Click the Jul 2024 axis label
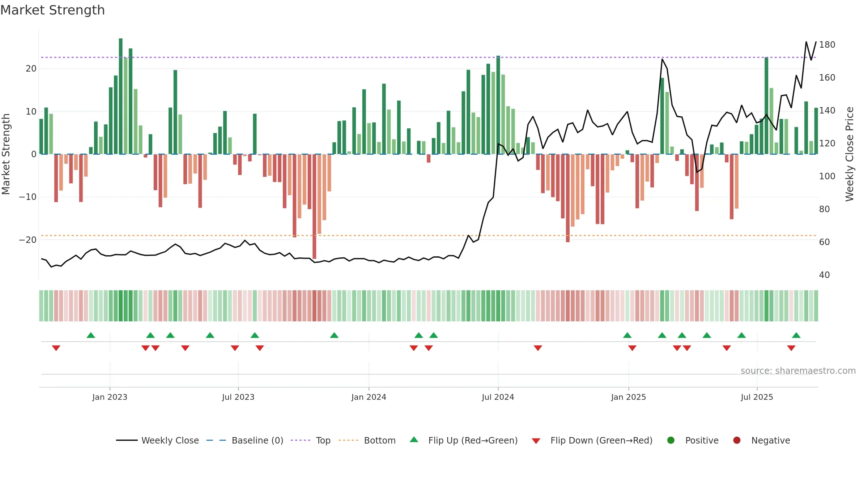This screenshot has height=488, width=868. (x=498, y=397)
